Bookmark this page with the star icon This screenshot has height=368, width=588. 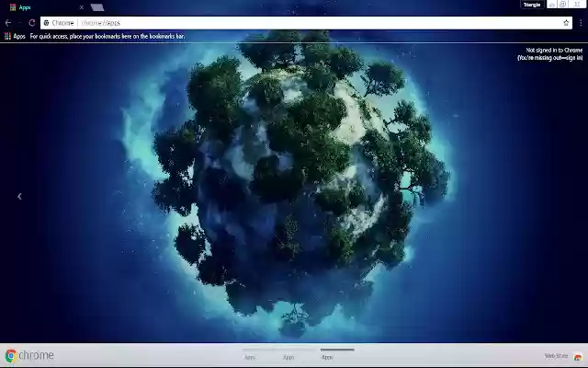point(566,23)
